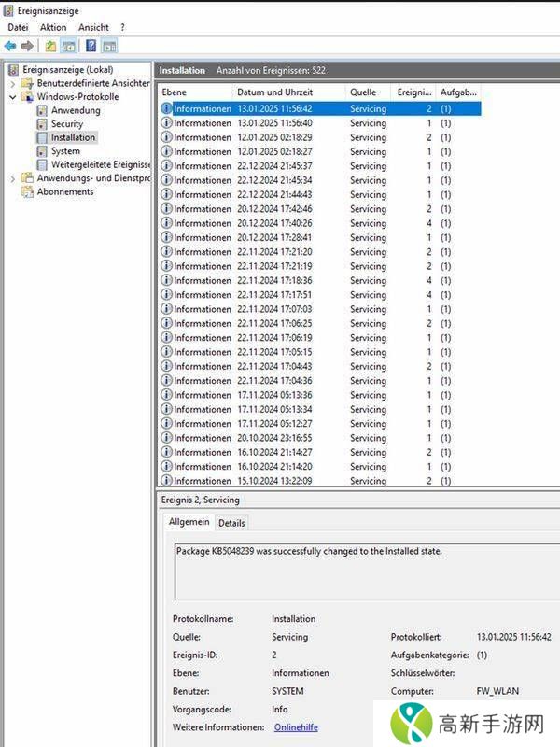Toggle the action pane toolbar icon
The width and height of the screenshot is (560, 747).
(109, 46)
